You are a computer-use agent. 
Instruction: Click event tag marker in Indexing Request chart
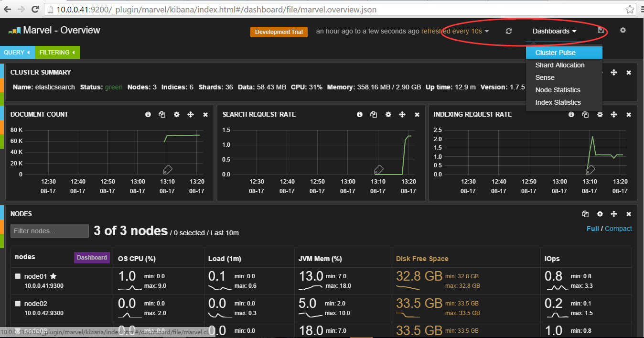pos(590,169)
